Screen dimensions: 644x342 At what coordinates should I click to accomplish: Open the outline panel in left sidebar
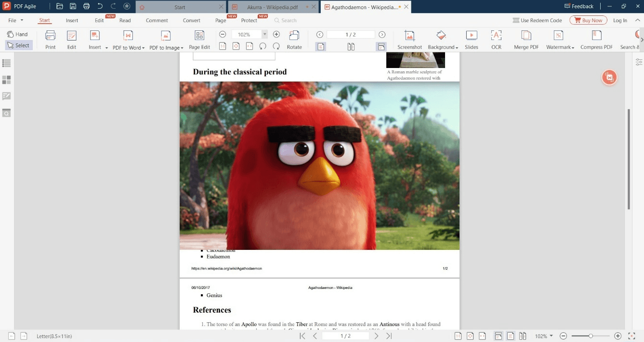[x=7, y=63]
